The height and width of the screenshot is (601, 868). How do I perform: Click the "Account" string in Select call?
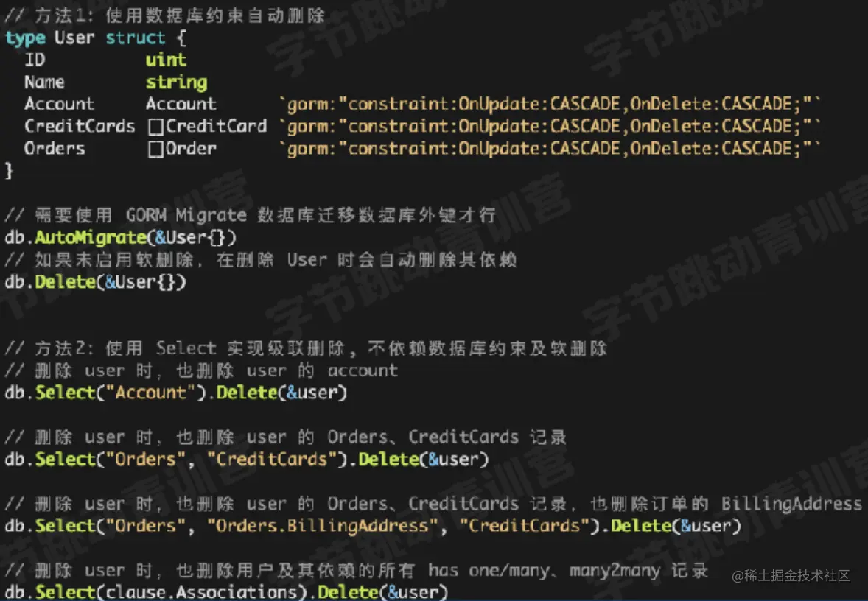click(150, 393)
